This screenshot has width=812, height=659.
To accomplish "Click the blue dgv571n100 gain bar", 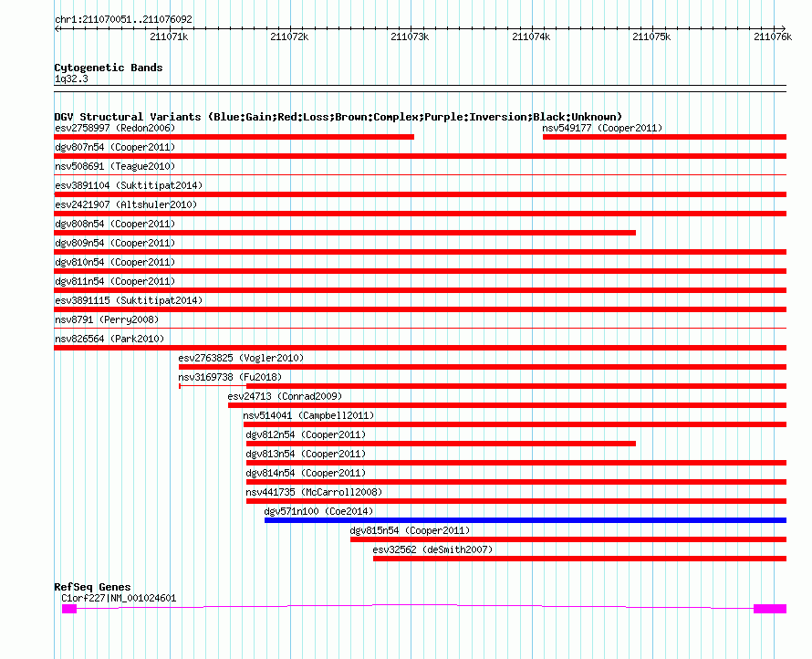I will (x=526, y=520).
